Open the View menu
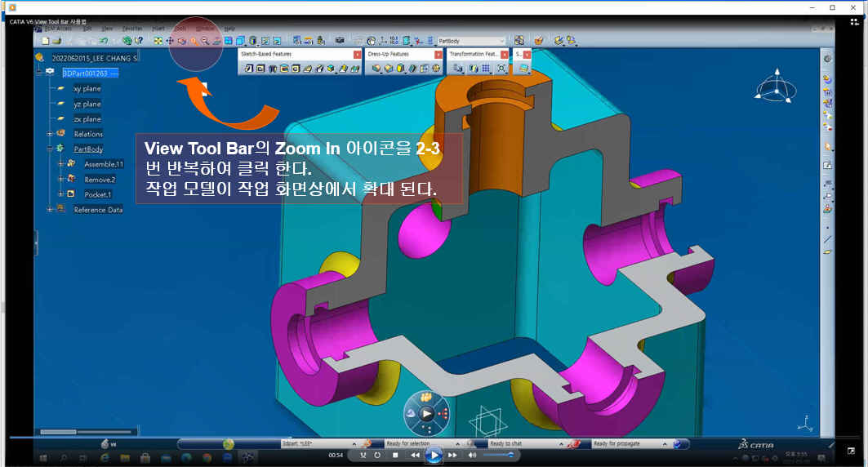868x467 pixels. 107,29
